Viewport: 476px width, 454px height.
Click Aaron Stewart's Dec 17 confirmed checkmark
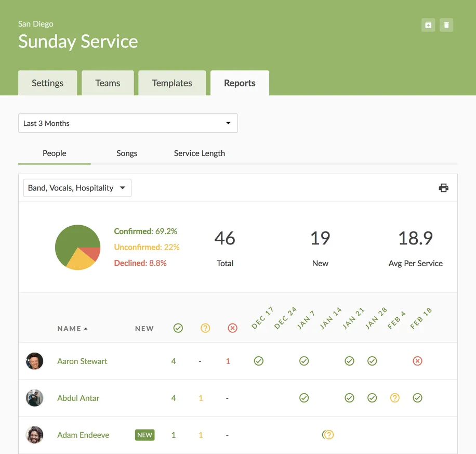tap(259, 361)
